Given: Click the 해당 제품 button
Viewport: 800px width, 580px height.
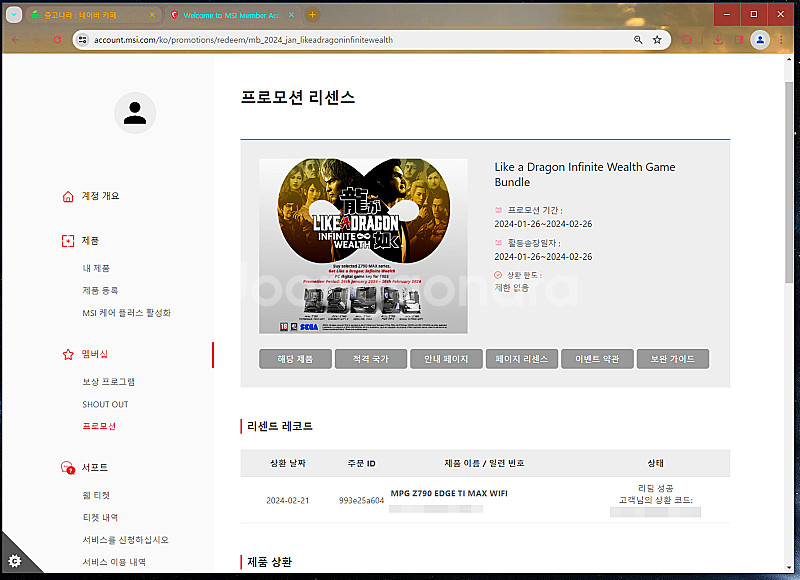Looking at the screenshot, I should click(x=295, y=359).
